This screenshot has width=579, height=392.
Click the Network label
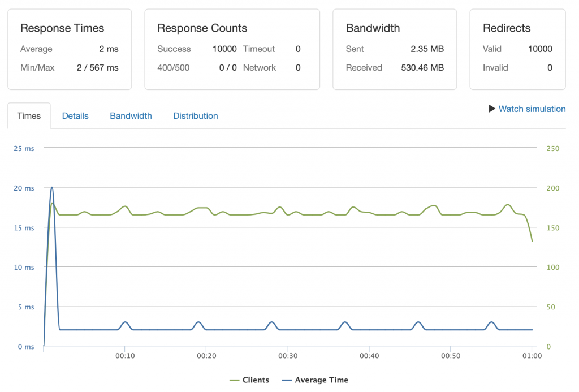pyautogui.click(x=259, y=68)
